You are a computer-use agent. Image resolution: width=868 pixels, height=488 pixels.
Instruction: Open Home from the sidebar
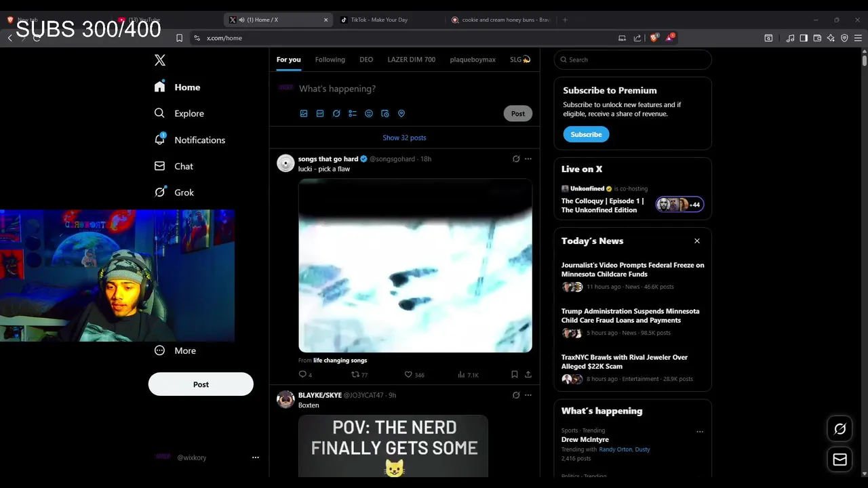(177, 87)
